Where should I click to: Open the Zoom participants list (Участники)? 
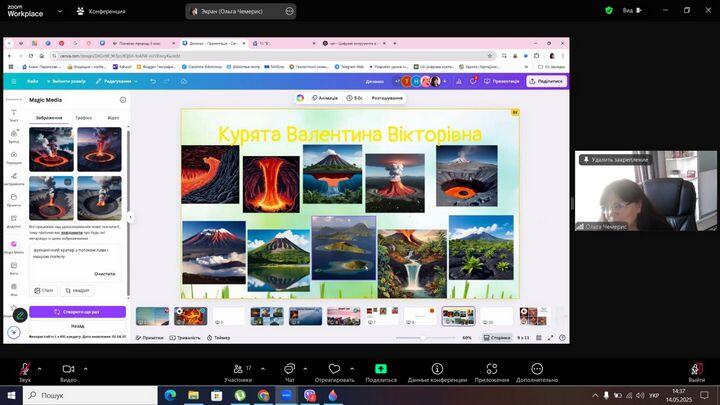pos(238,372)
